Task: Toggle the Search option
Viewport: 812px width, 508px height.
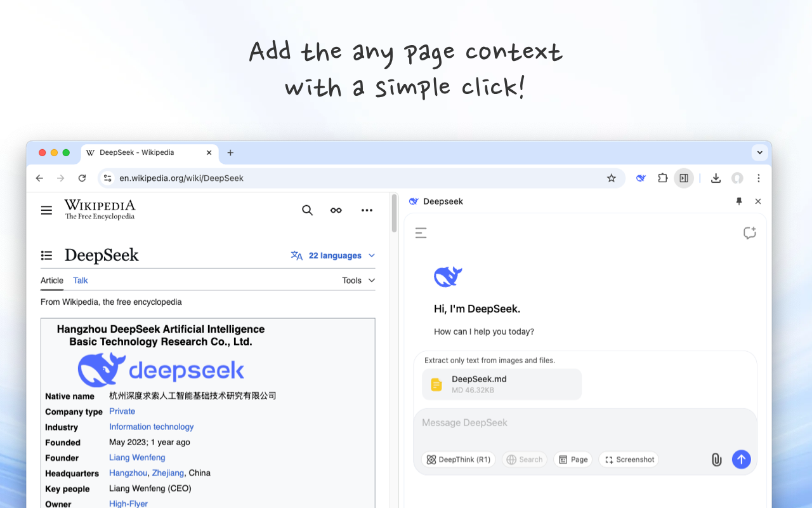Action: pos(525,460)
